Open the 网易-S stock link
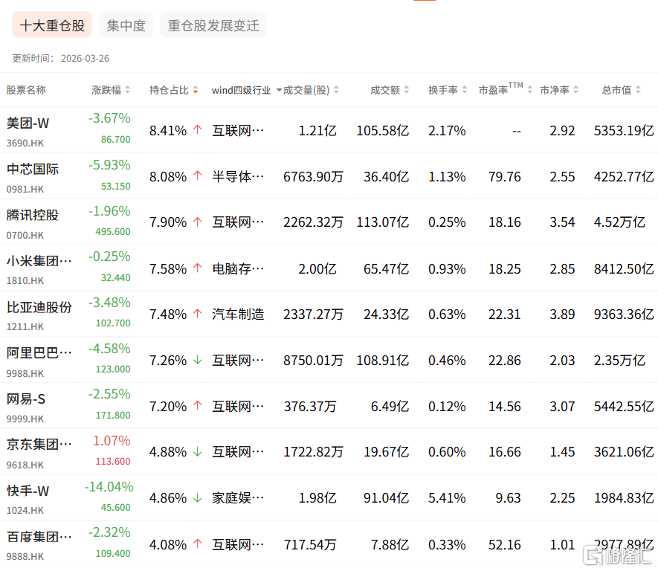The width and height of the screenshot is (658, 572). [x=26, y=399]
